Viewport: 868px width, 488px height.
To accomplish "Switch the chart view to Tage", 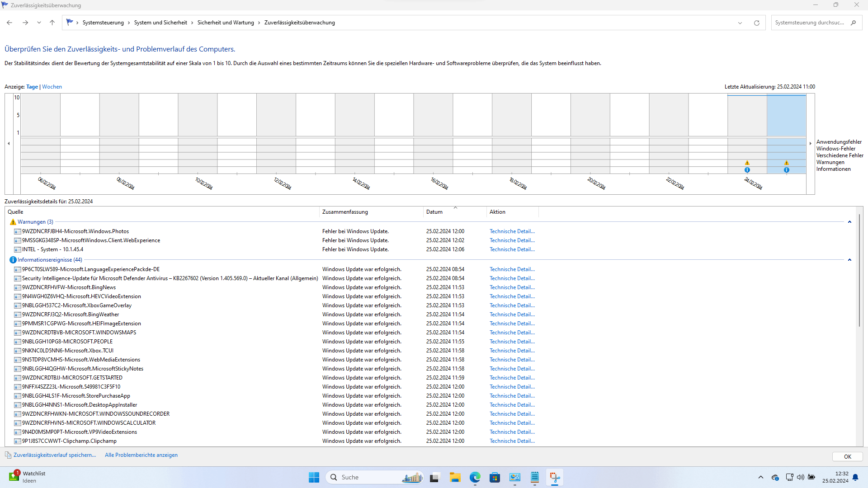I will click(x=32, y=87).
